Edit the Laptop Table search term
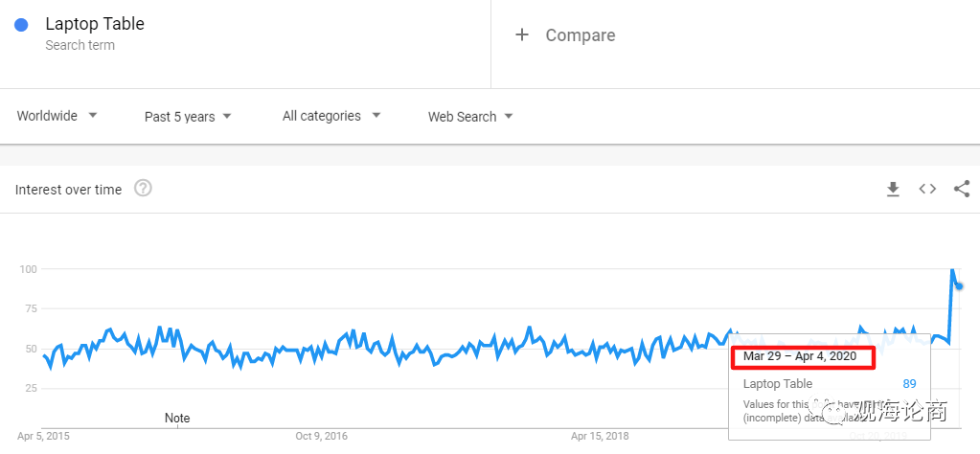 (x=95, y=24)
